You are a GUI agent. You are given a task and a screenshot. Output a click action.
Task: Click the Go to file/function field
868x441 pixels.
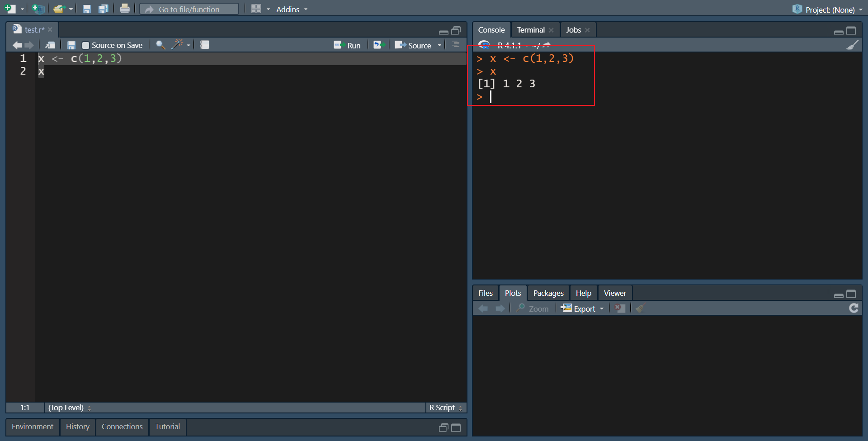click(x=189, y=9)
